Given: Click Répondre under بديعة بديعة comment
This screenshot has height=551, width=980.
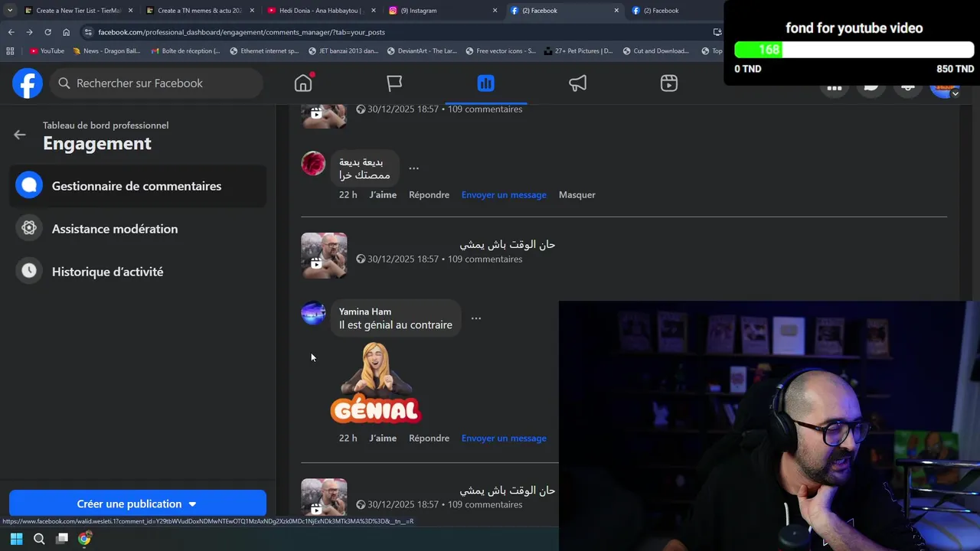Looking at the screenshot, I should (429, 194).
